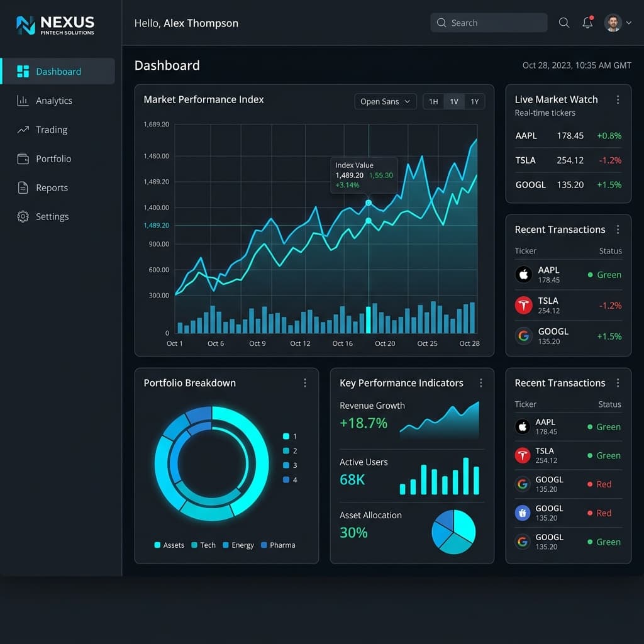This screenshot has height=644, width=644.
Task: Click the donut chart in Portfolio Breakdown
Action: tap(211, 464)
